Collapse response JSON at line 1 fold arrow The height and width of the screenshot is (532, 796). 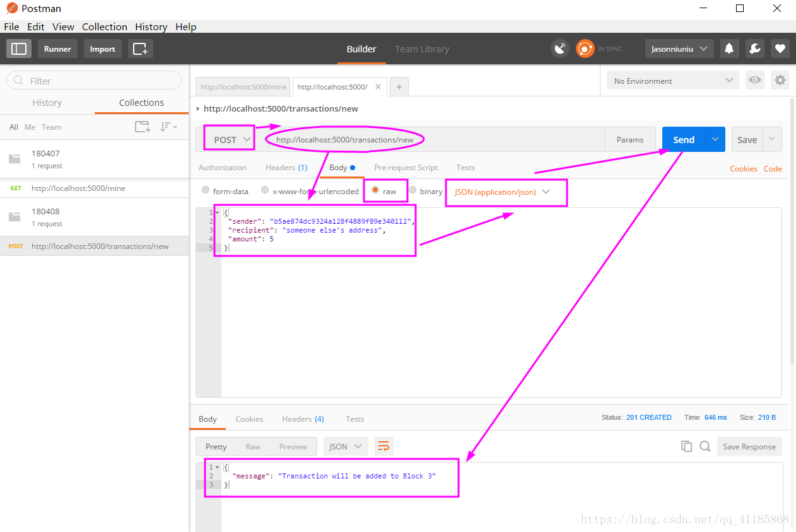pos(218,467)
